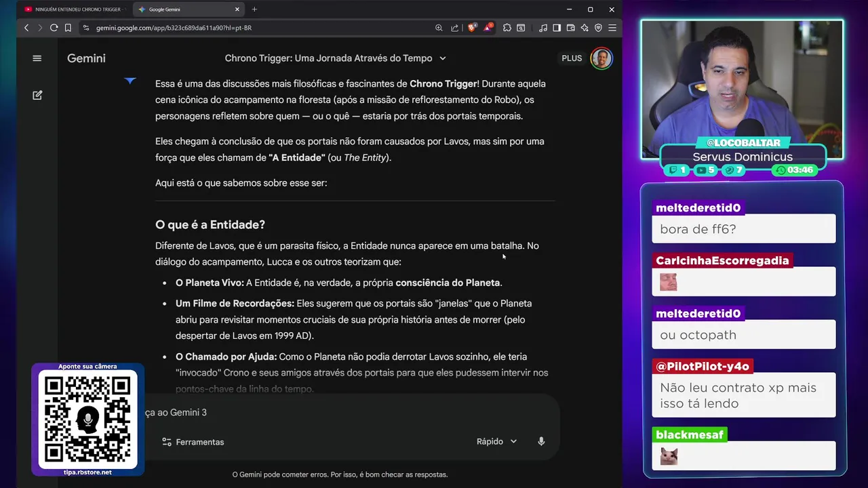The width and height of the screenshot is (868, 488).
Task: Click the O que é a Entidade? heading
Action: (x=210, y=224)
